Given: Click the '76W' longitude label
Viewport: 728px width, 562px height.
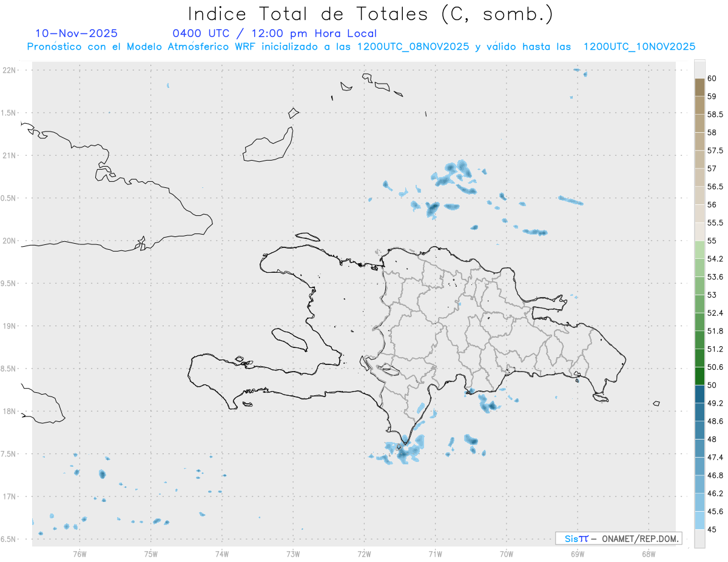Looking at the screenshot, I should pos(79,554).
